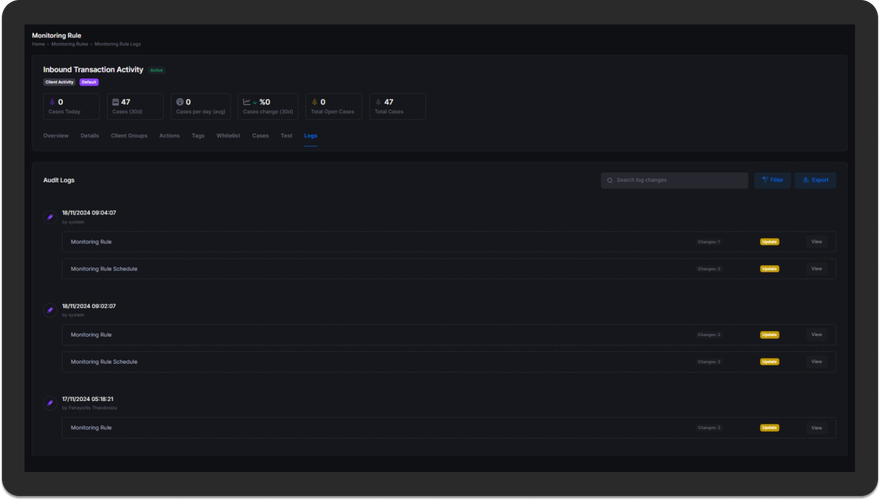This screenshot has width=880, height=500.
Task: Click the Filter funnel icon
Action: pyautogui.click(x=764, y=180)
